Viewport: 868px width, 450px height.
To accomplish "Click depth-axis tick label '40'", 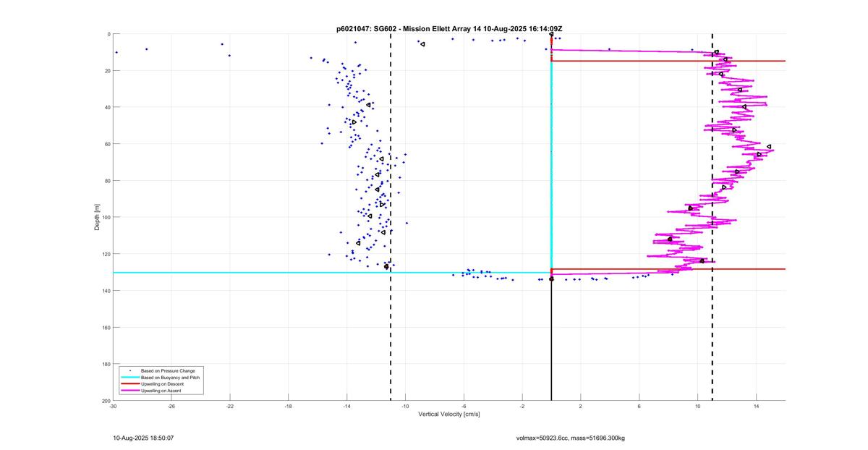I will tap(107, 107).
